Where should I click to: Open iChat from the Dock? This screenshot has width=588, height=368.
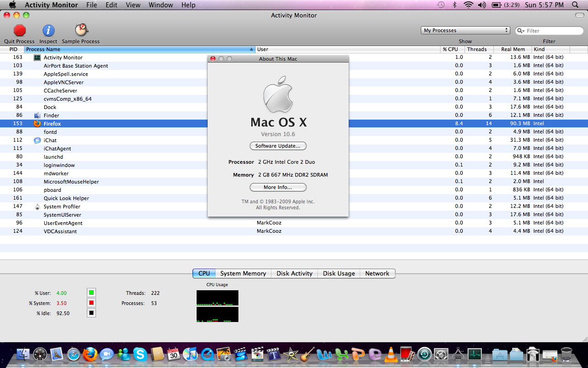point(107,354)
